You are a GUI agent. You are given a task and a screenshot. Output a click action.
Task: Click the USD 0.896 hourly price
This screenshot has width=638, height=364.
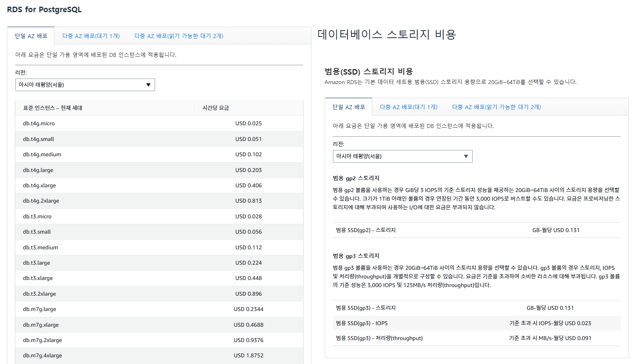coord(249,294)
